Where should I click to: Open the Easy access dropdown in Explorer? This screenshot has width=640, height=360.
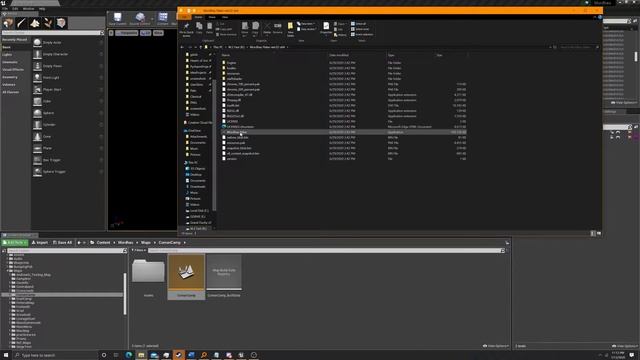click(x=306, y=29)
